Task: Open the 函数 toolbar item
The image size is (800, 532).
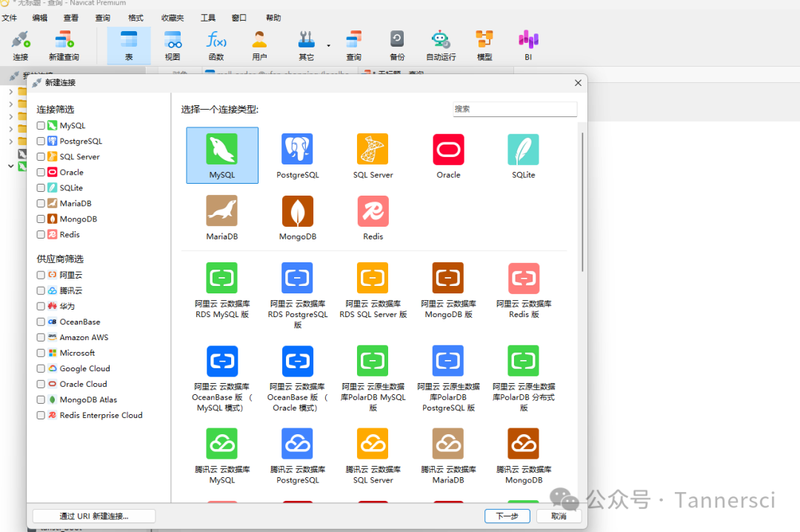Action: [216, 45]
